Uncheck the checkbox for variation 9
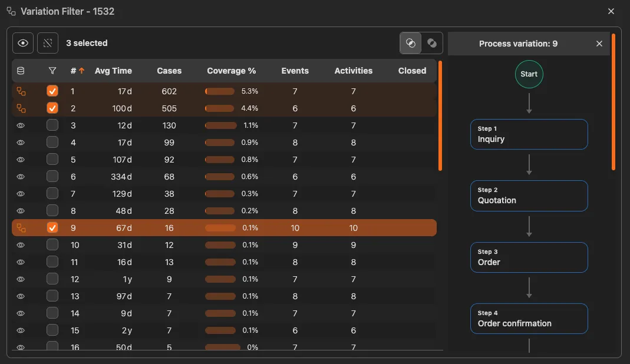Image resolution: width=630 pixels, height=364 pixels. (52, 228)
